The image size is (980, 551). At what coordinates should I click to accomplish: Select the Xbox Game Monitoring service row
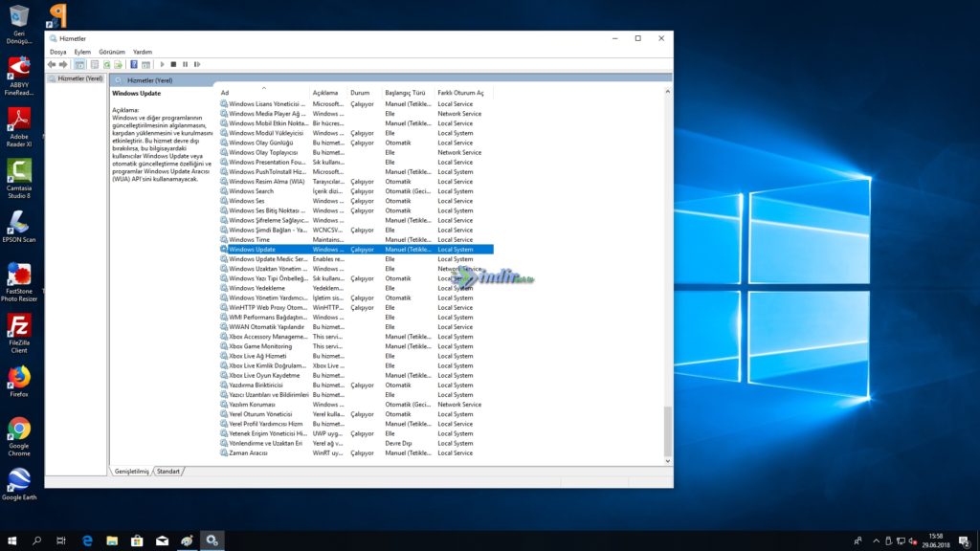coord(356,346)
